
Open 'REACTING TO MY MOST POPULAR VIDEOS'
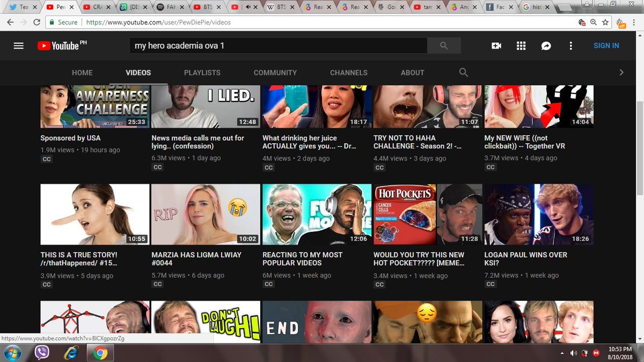click(x=302, y=258)
